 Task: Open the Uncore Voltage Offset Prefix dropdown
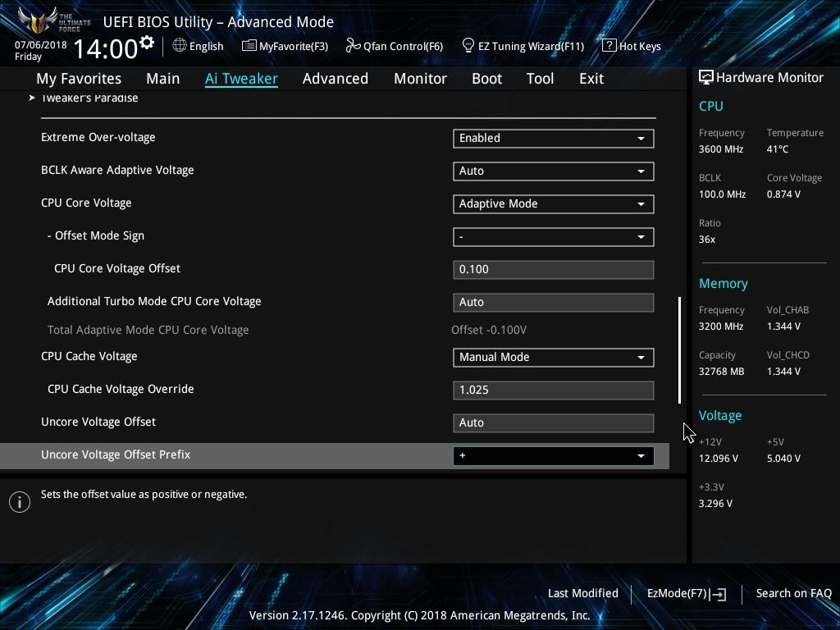(x=554, y=456)
